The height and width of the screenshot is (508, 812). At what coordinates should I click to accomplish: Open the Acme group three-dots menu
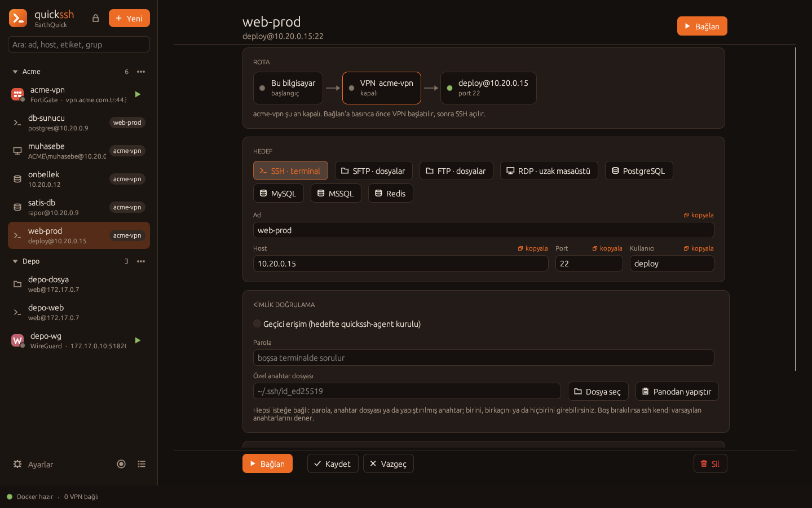[x=141, y=72]
